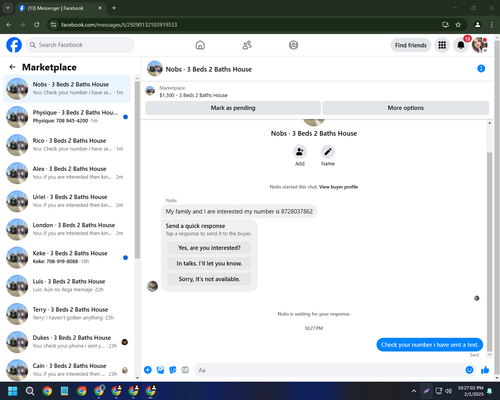Click the Facebook logo home icon
Screen dimensions: 500x400
click(14, 45)
